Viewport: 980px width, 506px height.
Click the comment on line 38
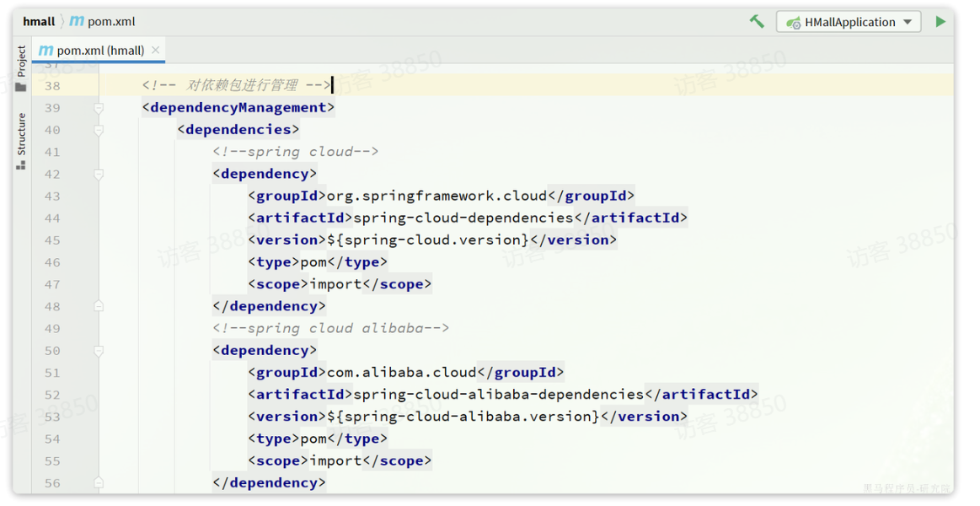coord(236,85)
